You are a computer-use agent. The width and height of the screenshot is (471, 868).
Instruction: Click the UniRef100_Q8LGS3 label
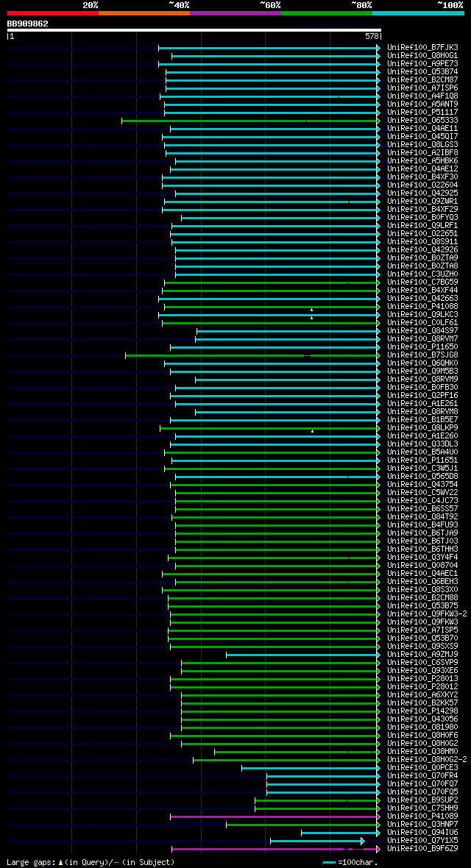coord(422,144)
